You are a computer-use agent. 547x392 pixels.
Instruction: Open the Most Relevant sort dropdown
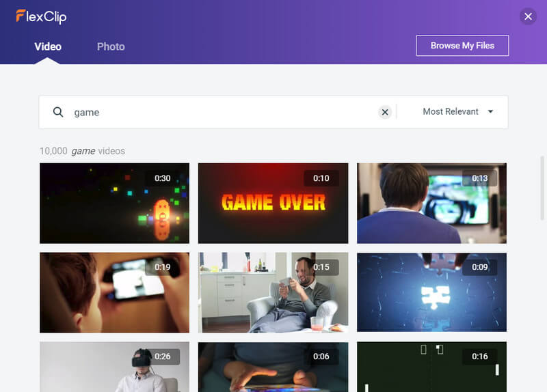tap(458, 111)
